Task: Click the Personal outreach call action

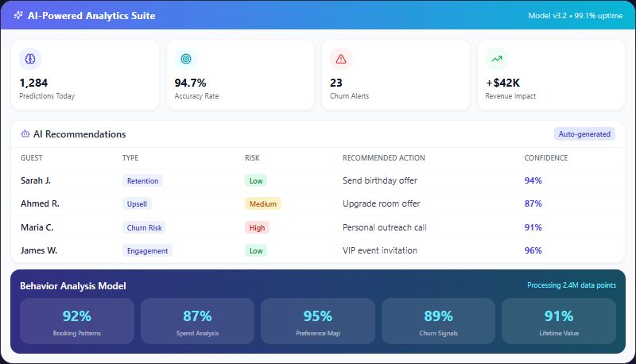Action: point(385,227)
